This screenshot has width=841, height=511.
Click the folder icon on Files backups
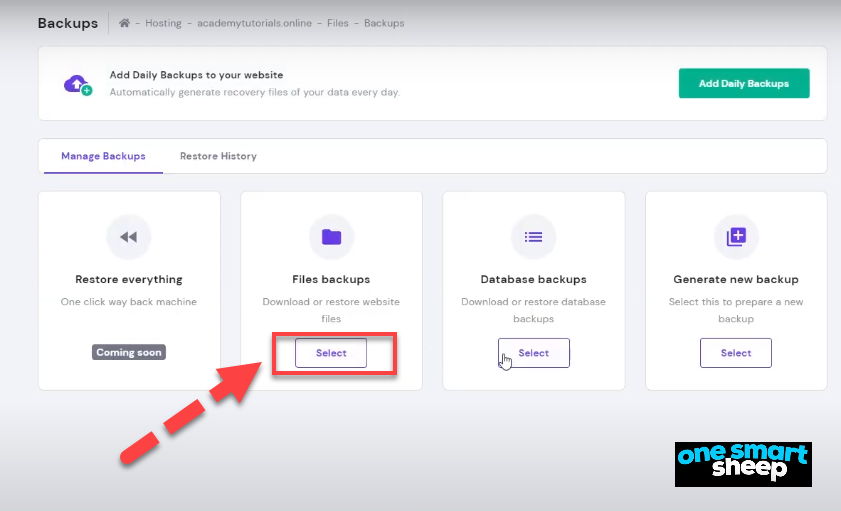coord(331,237)
